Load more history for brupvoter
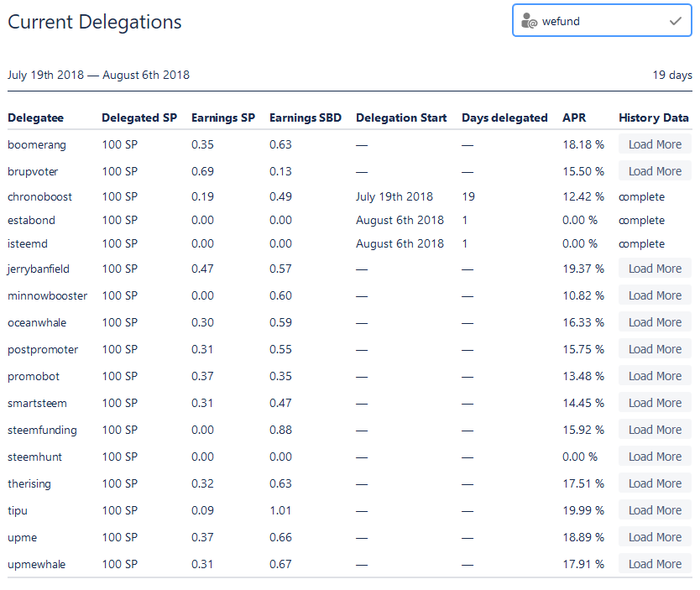The height and width of the screenshot is (590, 700). (655, 171)
